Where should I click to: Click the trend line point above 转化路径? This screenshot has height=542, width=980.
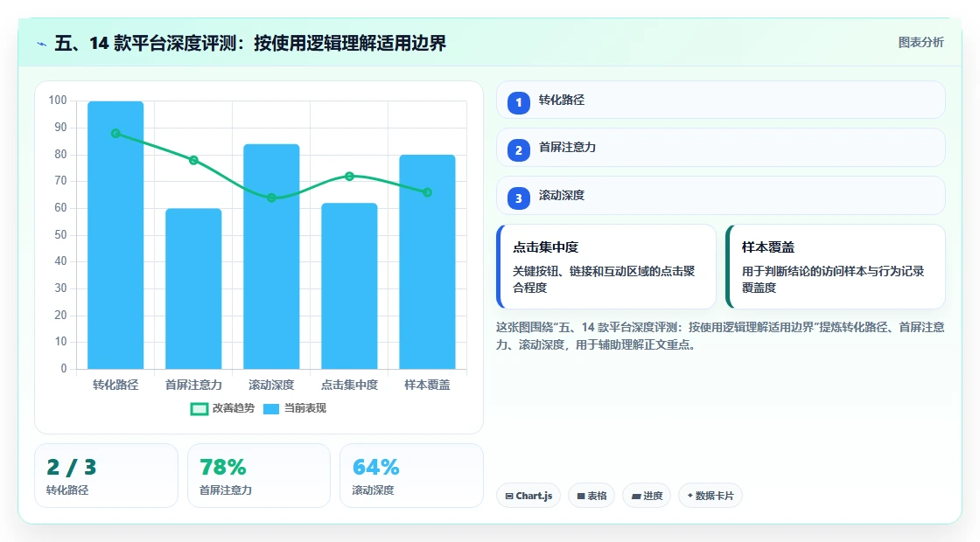pyautogui.click(x=115, y=134)
